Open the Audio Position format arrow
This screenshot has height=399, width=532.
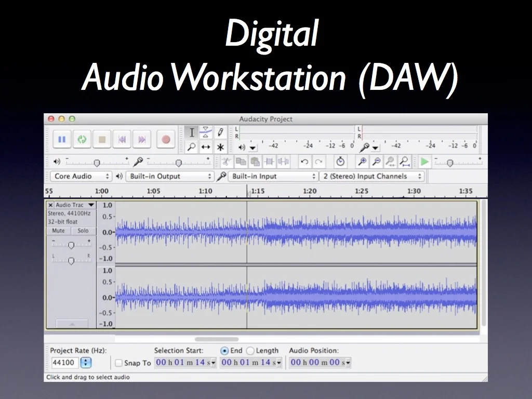coord(348,363)
